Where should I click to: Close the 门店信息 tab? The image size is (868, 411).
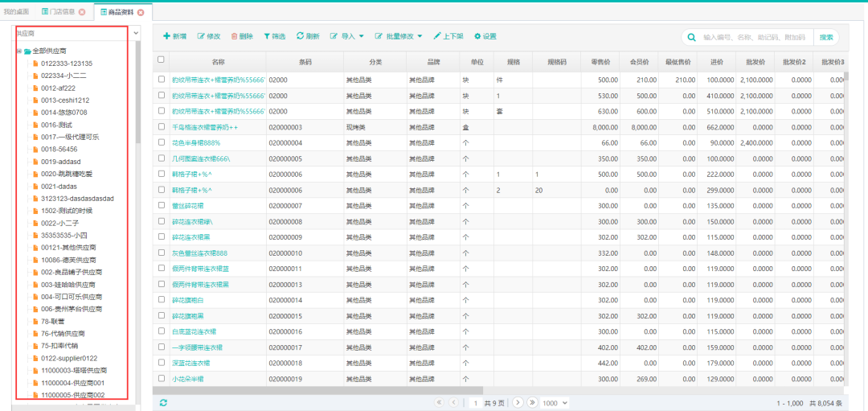pos(82,12)
